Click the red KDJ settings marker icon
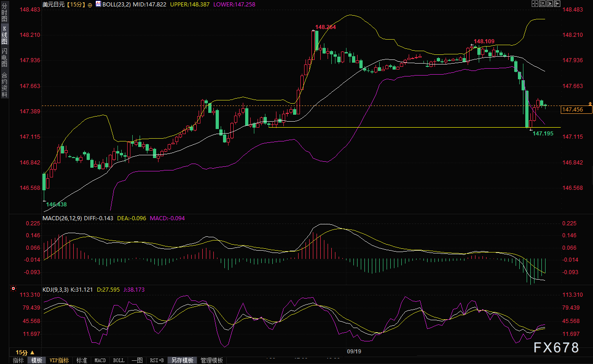593x364 pixels. tap(13, 289)
